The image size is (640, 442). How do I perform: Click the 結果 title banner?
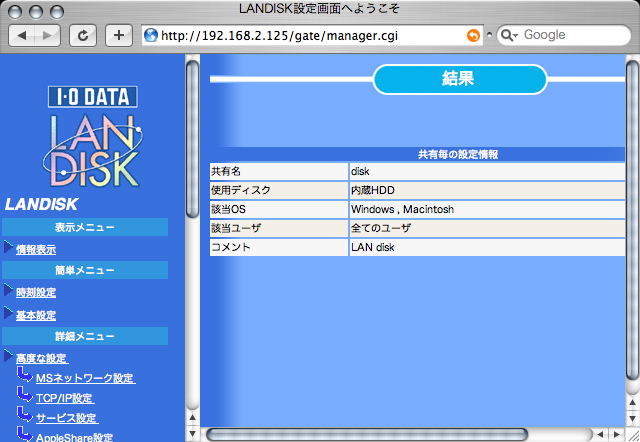(x=460, y=79)
